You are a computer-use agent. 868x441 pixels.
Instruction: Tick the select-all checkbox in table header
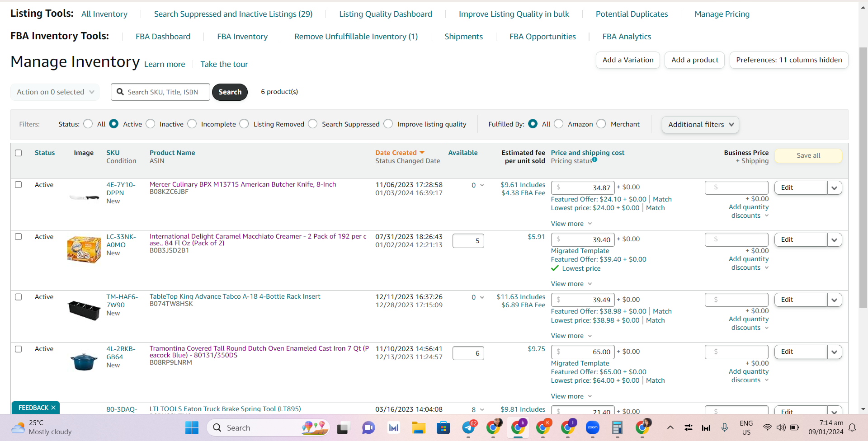tap(19, 153)
